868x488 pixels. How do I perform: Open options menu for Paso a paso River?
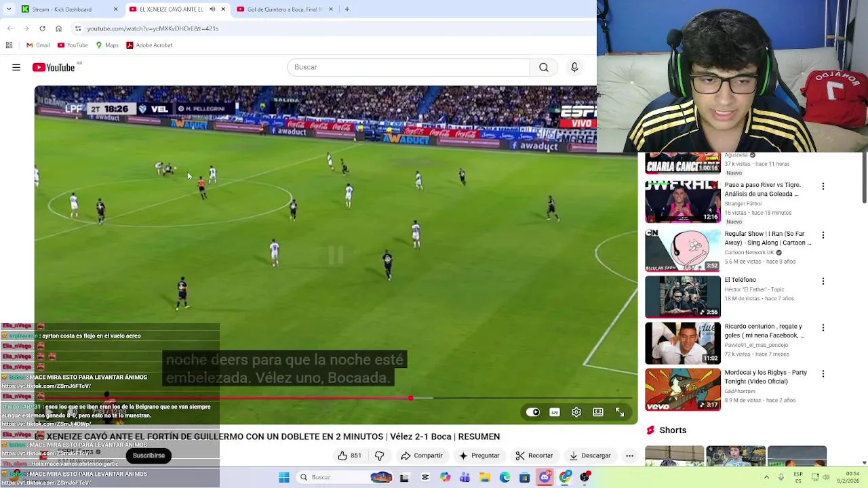823,186
